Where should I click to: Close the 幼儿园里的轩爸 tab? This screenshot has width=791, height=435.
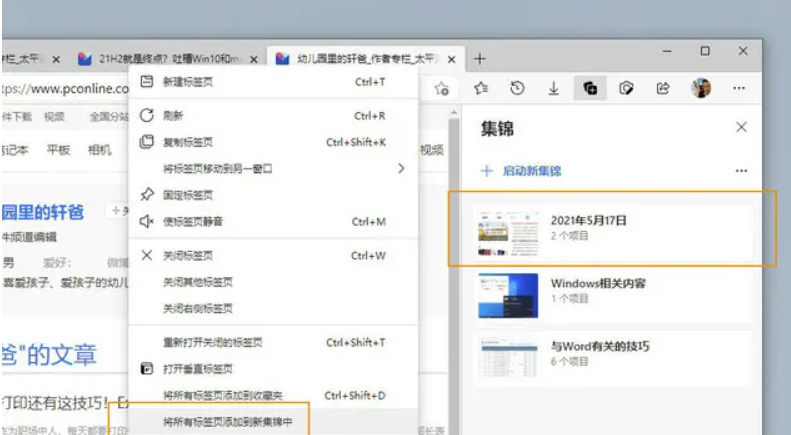click(x=451, y=60)
